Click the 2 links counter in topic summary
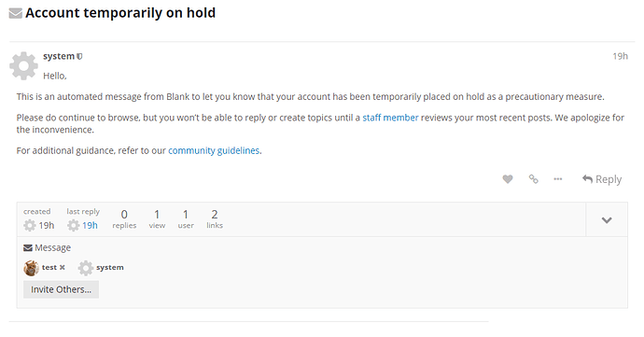This screenshot has width=644, height=337. 215,219
